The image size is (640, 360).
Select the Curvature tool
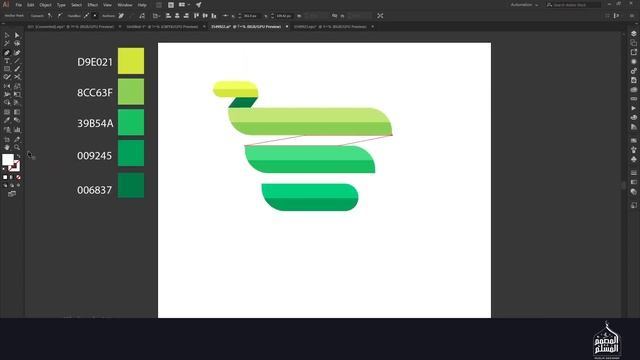(17, 53)
